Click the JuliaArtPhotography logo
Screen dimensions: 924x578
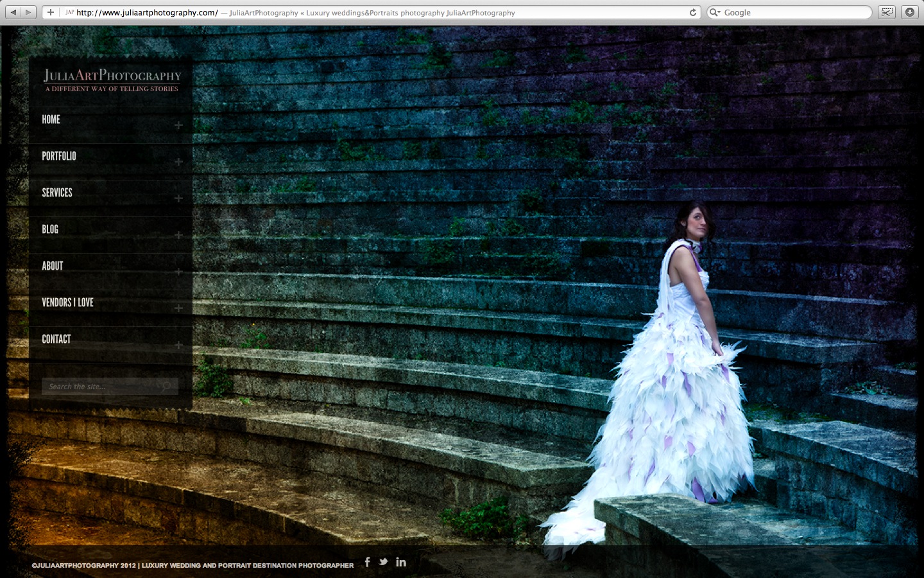[x=112, y=80]
